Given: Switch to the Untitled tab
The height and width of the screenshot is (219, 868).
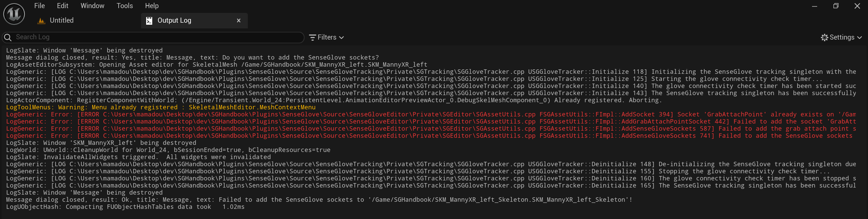Looking at the screenshot, I should coord(61,20).
